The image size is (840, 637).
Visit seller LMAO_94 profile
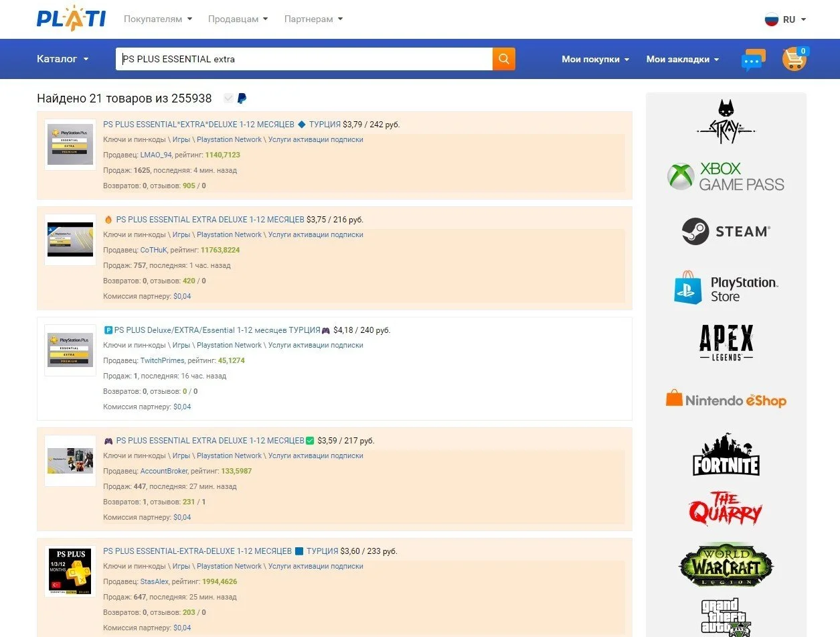(156, 155)
